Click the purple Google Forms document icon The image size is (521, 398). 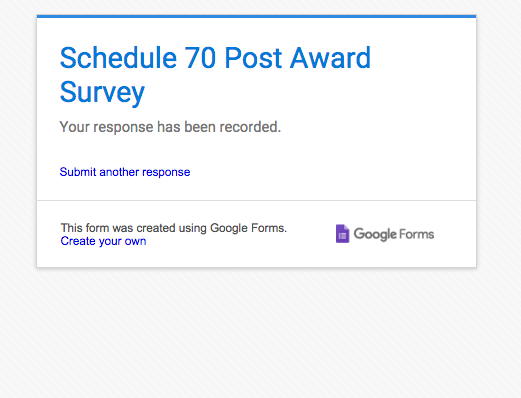(x=342, y=234)
